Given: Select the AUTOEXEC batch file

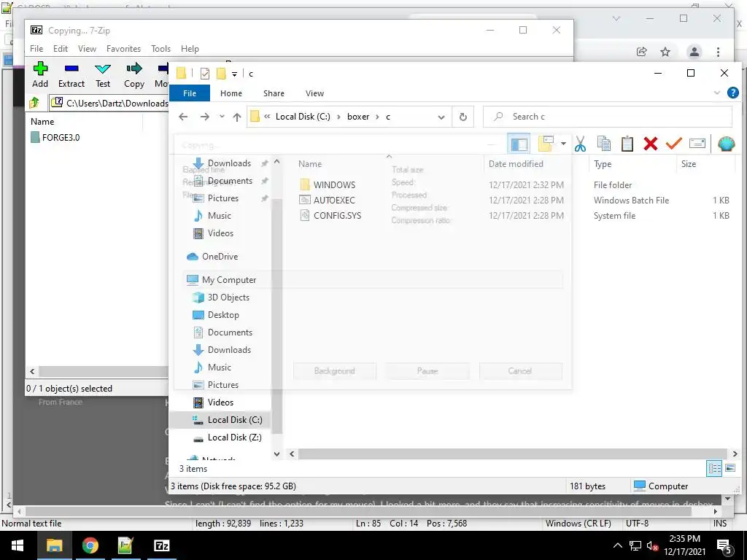Looking at the screenshot, I should 334,200.
